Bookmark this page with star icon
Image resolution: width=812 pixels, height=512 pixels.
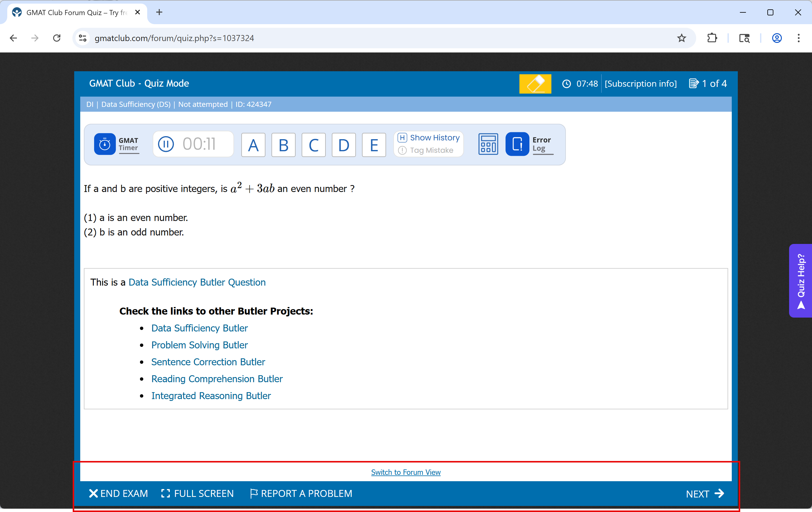point(681,38)
